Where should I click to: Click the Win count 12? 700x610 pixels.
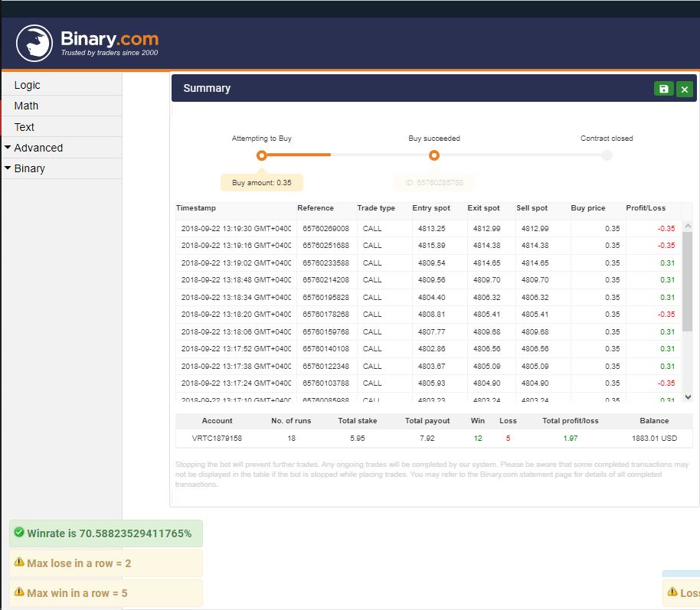tap(478, 439)
